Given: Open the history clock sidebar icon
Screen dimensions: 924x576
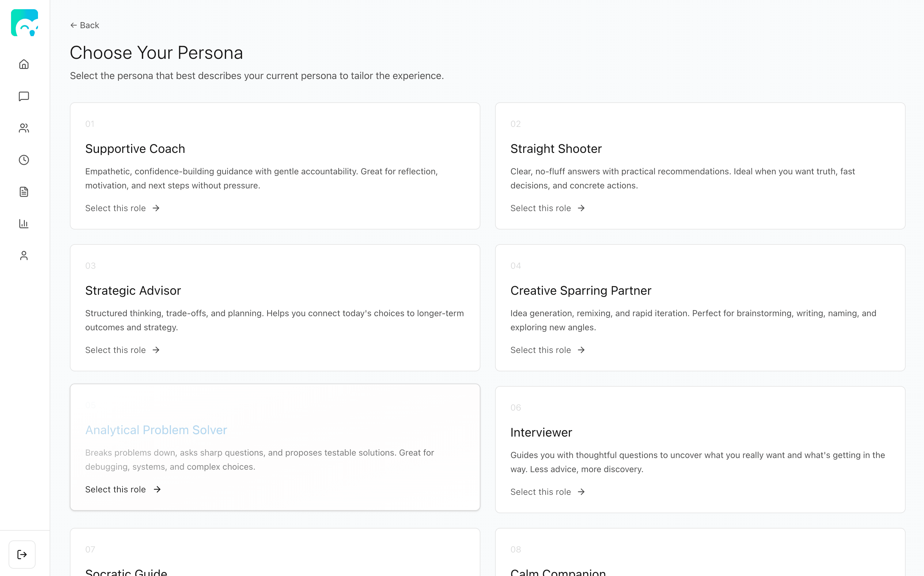Looking at the screenshot, I should (24, 160).
